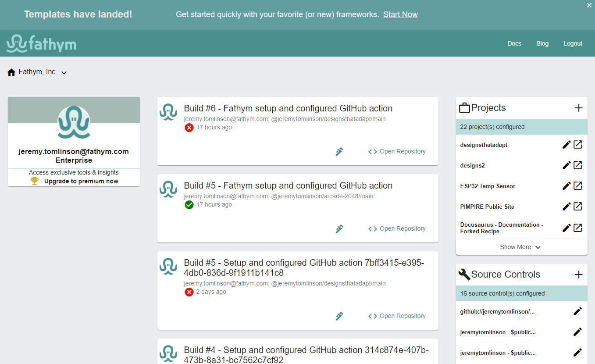Click the user profile avatar

tap(74, 123)
